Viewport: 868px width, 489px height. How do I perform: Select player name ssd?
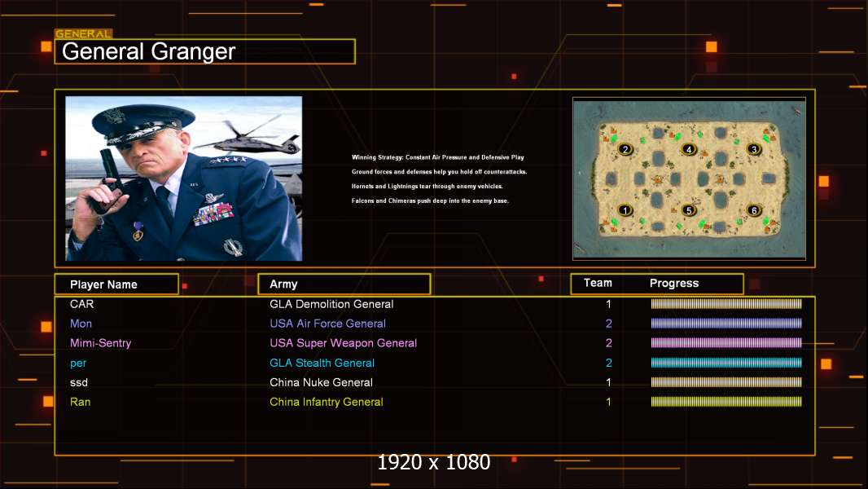pos(79,383)
